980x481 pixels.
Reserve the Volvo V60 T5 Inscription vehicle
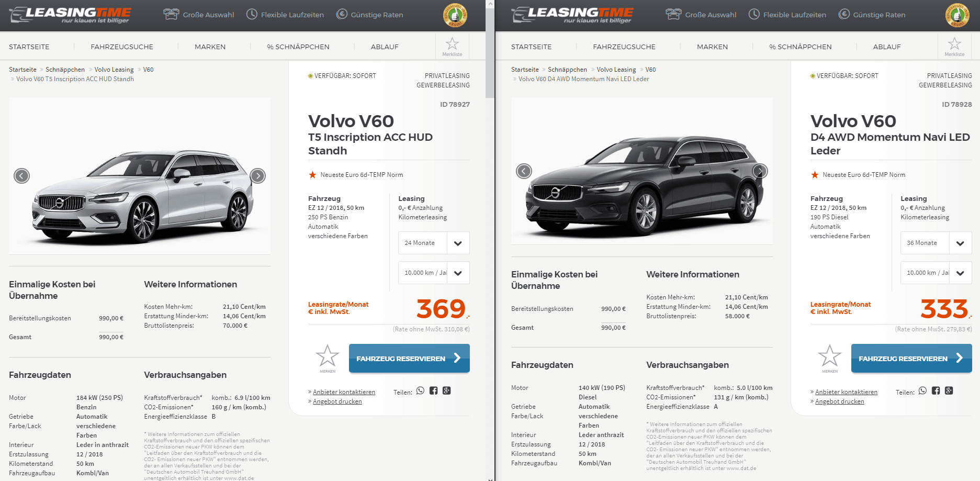coord(409,359)
